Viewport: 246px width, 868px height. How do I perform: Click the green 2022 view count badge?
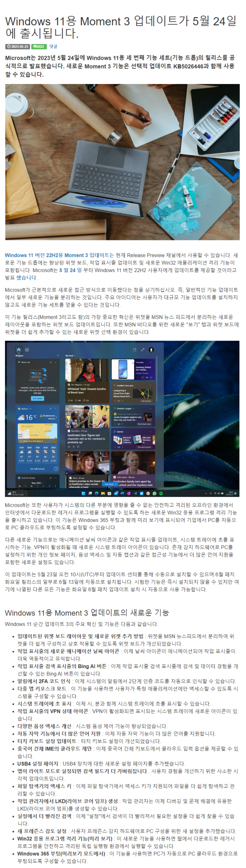pos(39,47)
